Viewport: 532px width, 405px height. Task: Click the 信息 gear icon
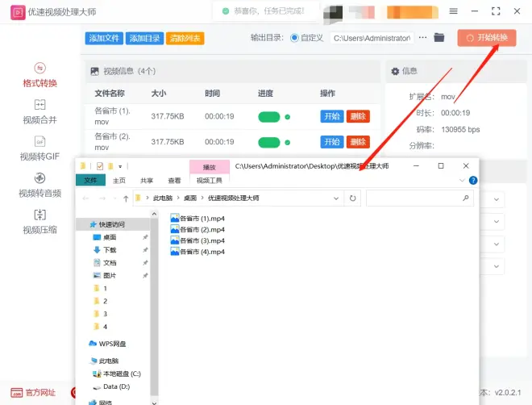[395, 71]
